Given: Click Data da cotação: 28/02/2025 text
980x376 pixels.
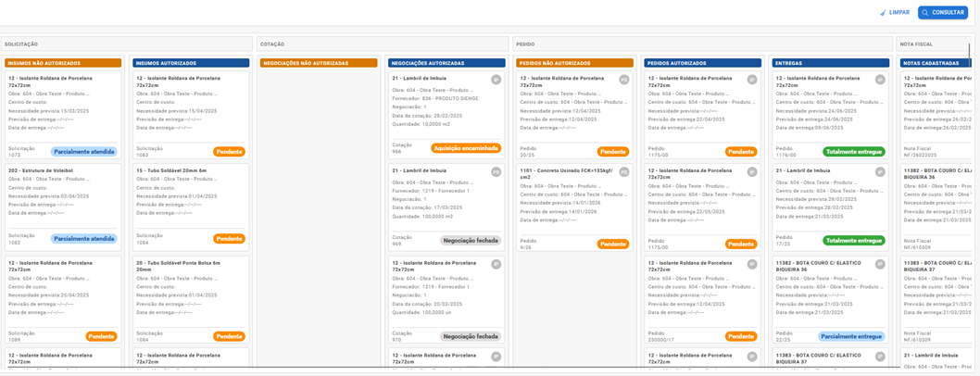Looking at the screenshot, I should (x=427, y=116).
